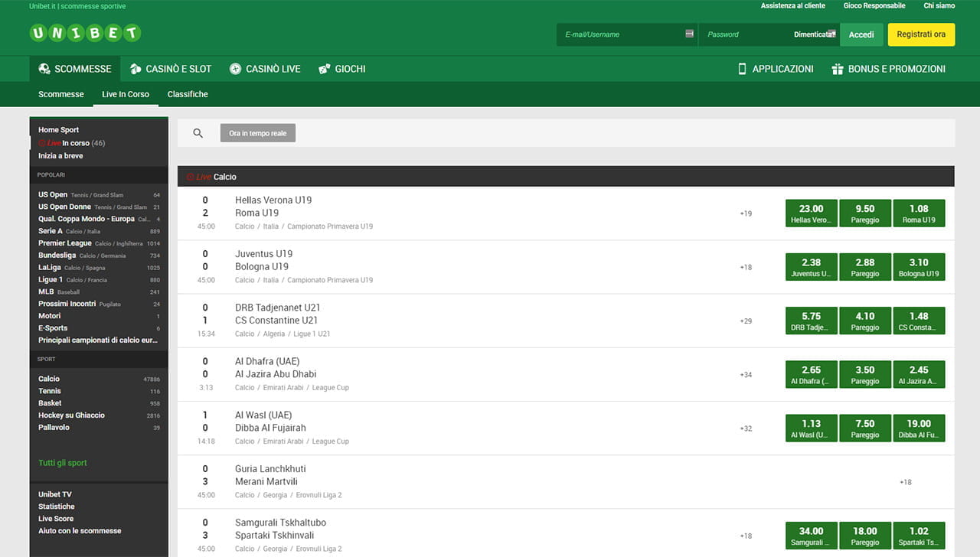Open CASINÒ E SLOT menu

(x=170, y=69)
